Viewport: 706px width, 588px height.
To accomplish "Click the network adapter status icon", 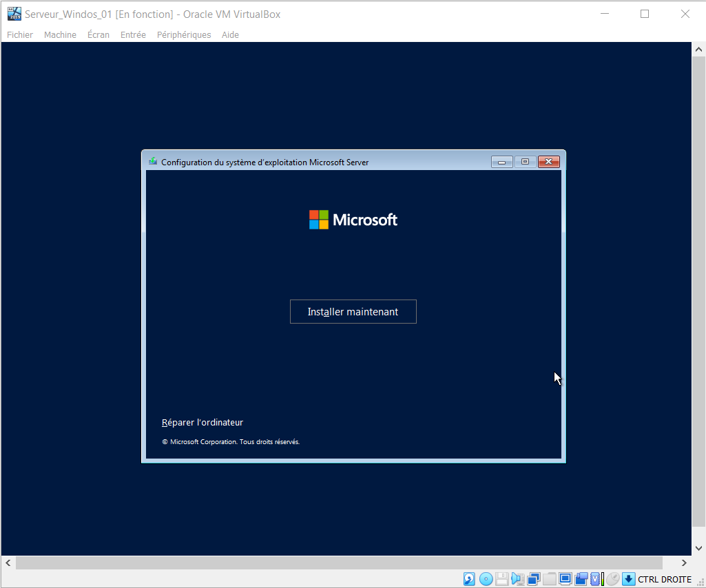I will (x=534, y=579).
